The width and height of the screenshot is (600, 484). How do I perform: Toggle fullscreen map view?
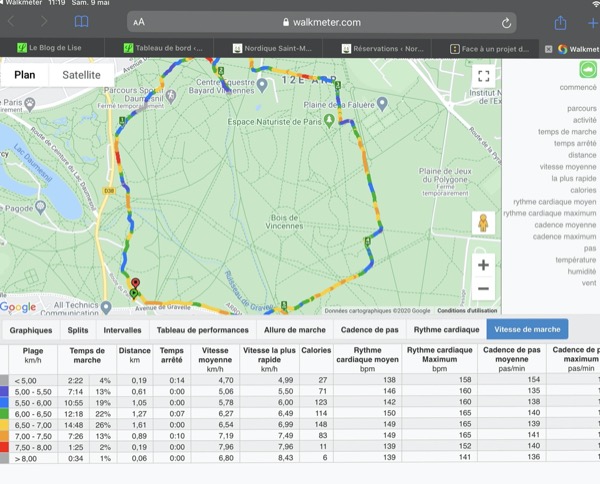click(x=483, y=76)
